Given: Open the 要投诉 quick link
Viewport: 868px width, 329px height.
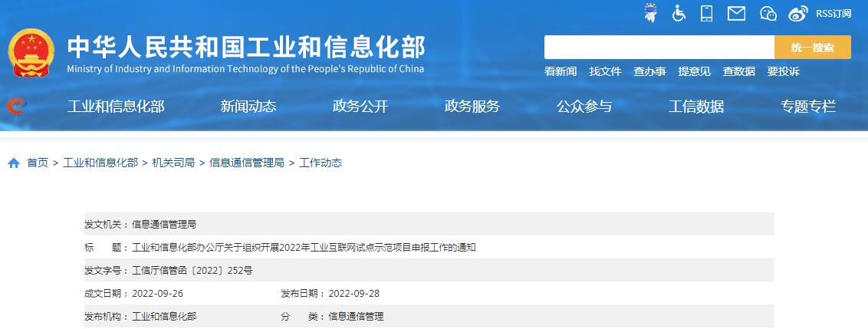Looking at the screenshot, I should [x=784, y=71].
